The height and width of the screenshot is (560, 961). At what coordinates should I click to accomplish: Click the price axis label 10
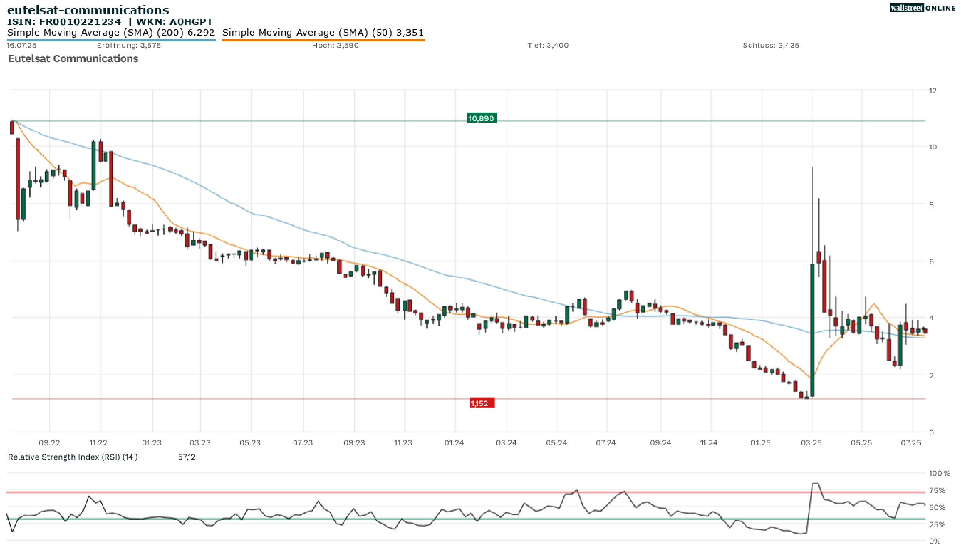pos(933,147)
